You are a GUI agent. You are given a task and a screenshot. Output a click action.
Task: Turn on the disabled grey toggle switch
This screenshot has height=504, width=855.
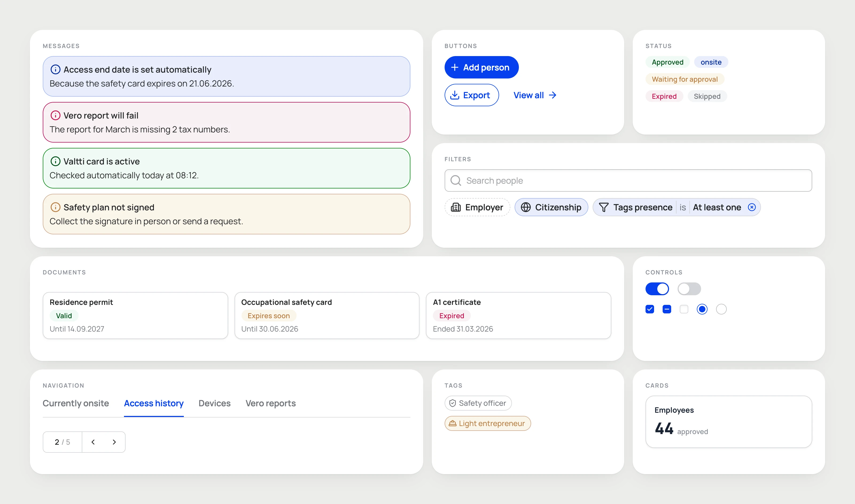pyautogui.click(x=689, y=289)
